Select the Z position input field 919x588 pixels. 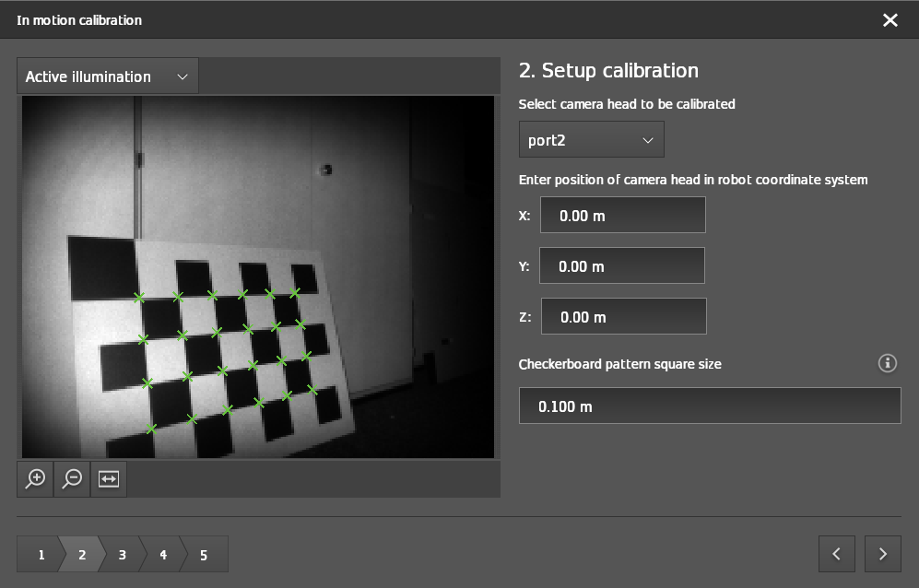click(x=623, y=317)
